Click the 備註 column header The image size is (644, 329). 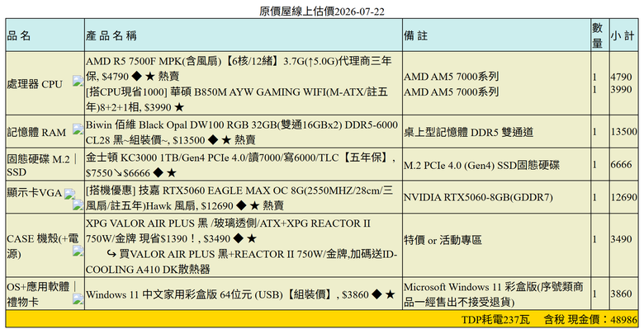click(415, 35)
